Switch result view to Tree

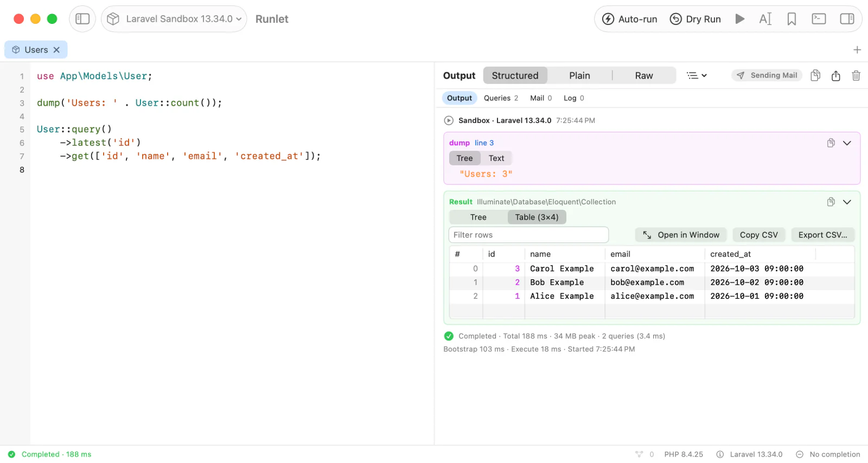pos(478,217)
